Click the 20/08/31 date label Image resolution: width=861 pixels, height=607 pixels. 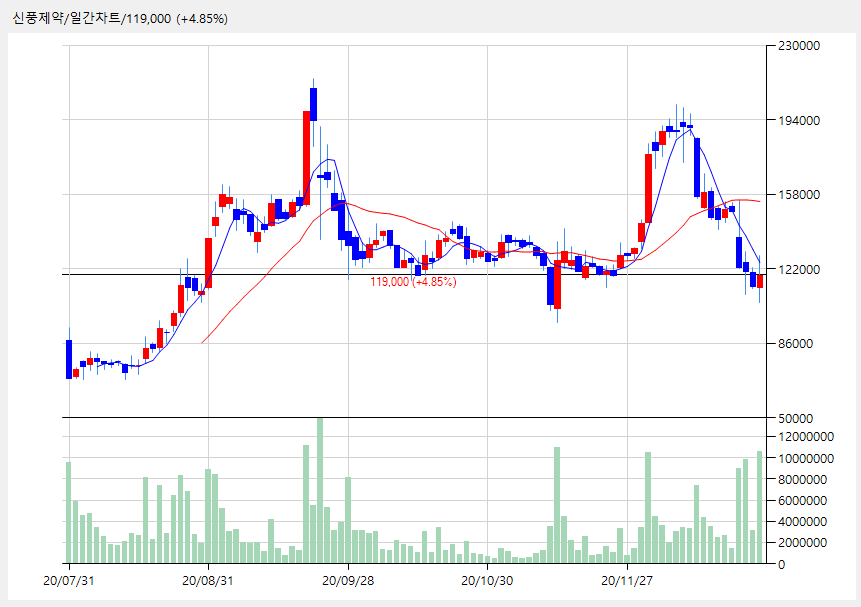(208, 581)
